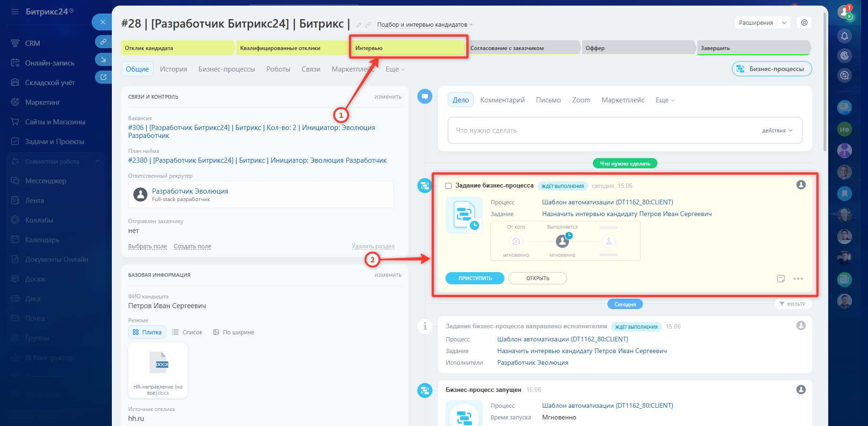
Task: Click the Что нужно сделать input field
Action: [x=625, y=130]
